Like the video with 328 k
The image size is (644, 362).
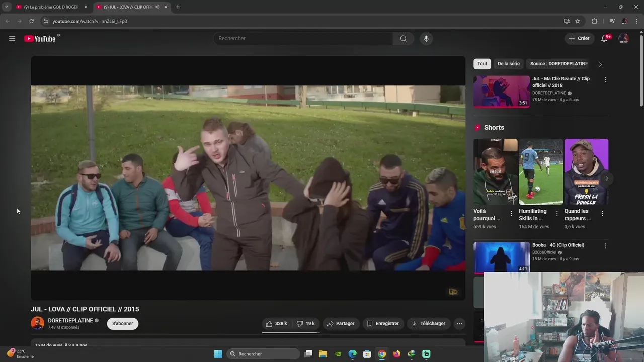tap(276, 324)
